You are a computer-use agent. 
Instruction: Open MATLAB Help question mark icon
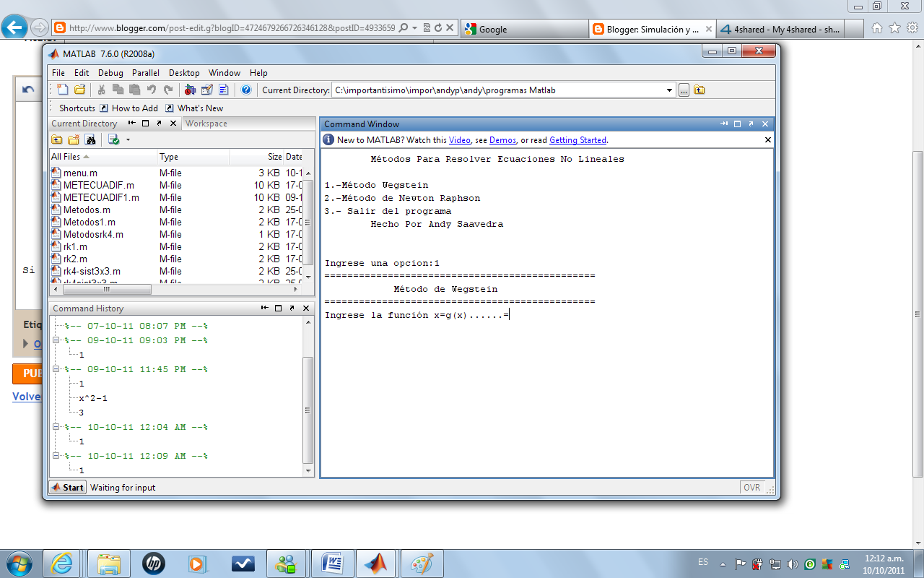pyautogui.click(x=246, y=90)
